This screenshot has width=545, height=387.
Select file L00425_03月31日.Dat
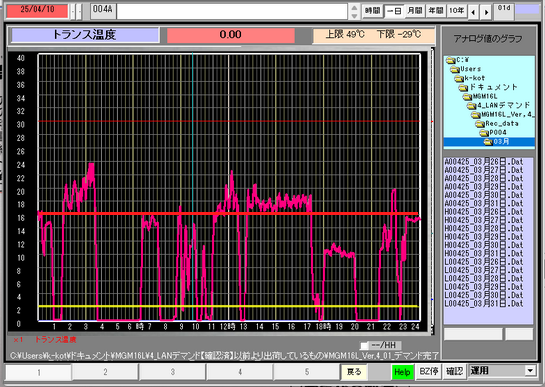coord(484,304)
